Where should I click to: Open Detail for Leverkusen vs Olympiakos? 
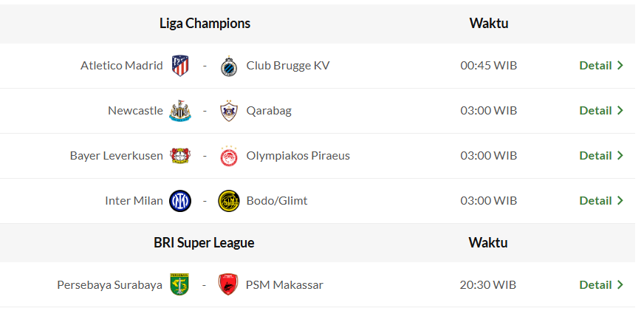tap(601, 155)
